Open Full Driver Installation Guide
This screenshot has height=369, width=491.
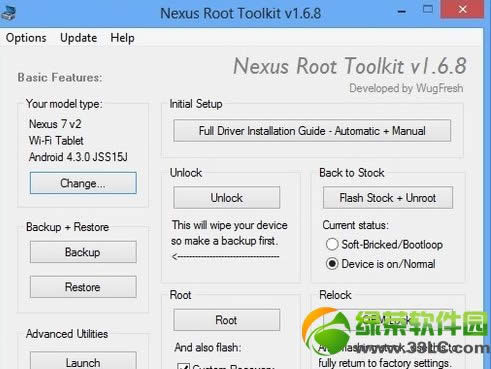312,131
